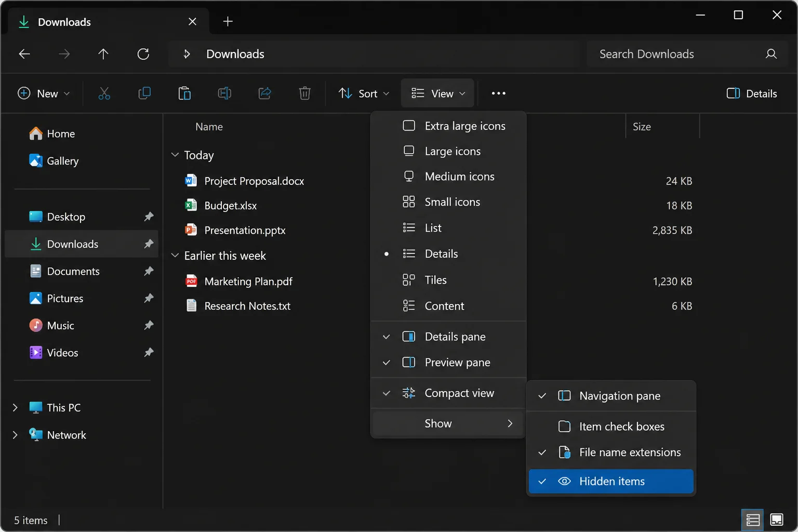Click the 5 items status text
Image resolution: width=798 pixels, height=532 pixels.
31,520
